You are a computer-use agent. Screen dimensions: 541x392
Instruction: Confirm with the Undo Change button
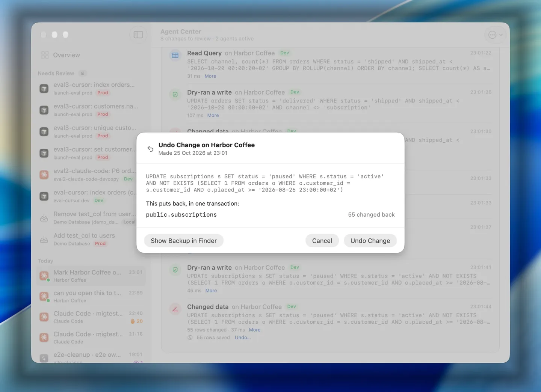(370, 241)
